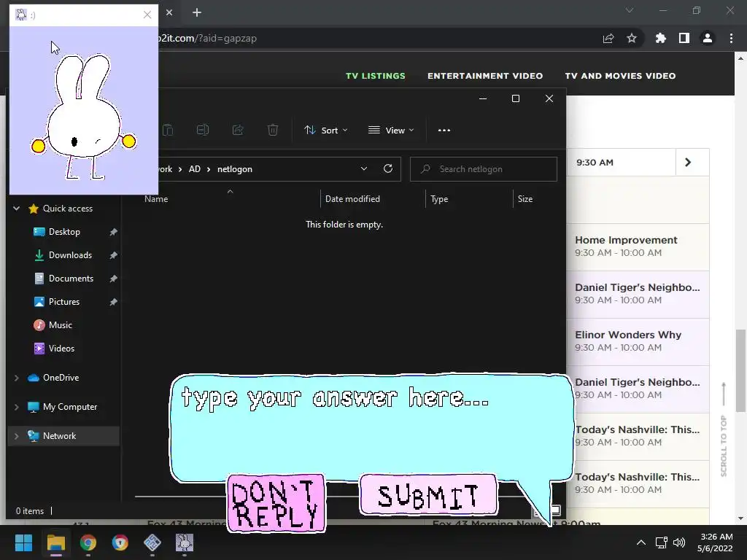Screen dimensions: 747x560
Task: Open Pictures in the navigation pane
Action: (64, 302)
